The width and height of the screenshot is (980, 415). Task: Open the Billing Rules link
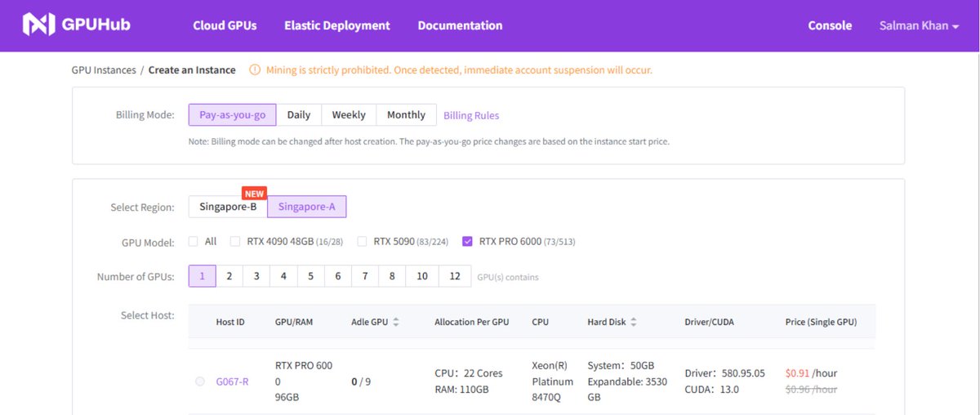471,116
